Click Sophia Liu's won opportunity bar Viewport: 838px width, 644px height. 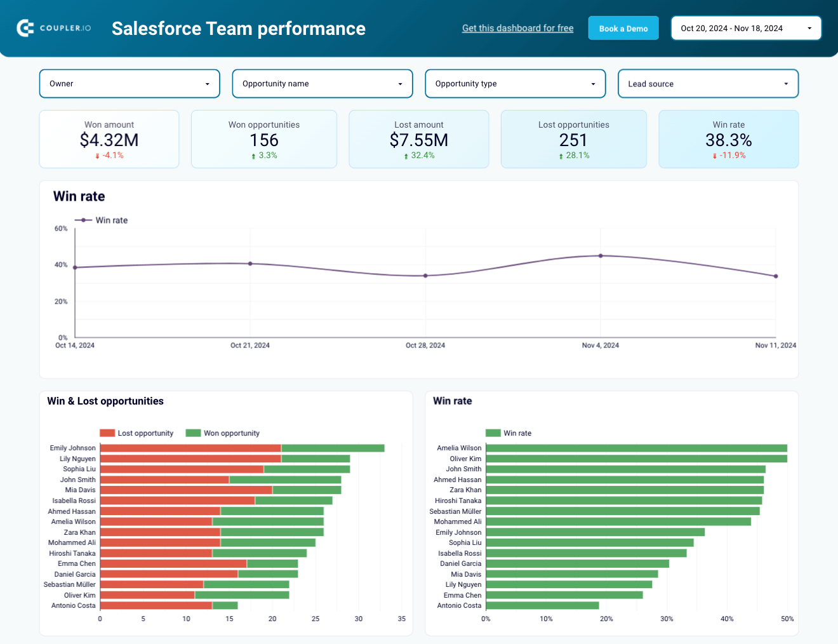[x=307, y=469]
